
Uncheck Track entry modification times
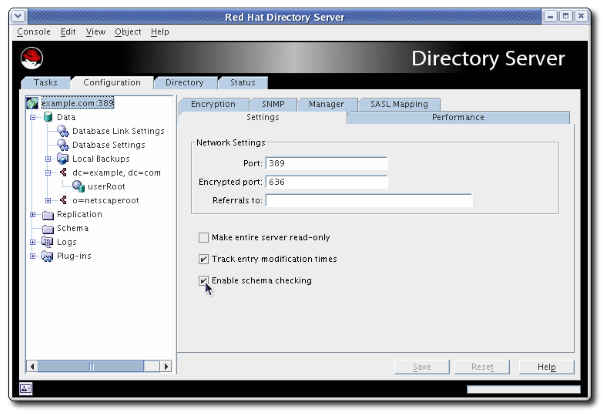point(203,259)
